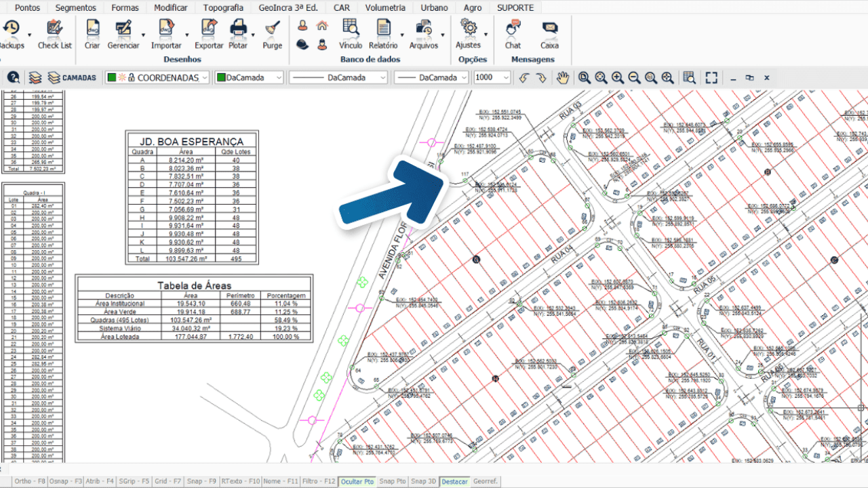Open the Agro ribbon tab

tap(473, 7)
